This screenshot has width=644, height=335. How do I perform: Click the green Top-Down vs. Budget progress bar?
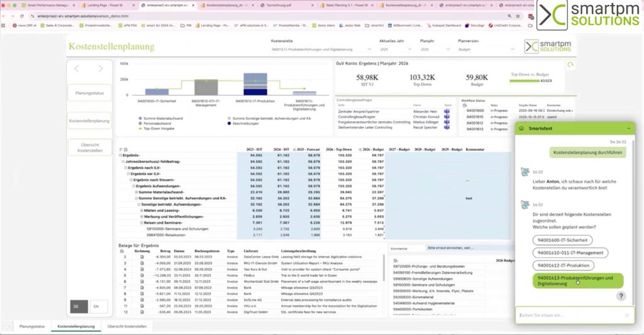click(524, 80)
